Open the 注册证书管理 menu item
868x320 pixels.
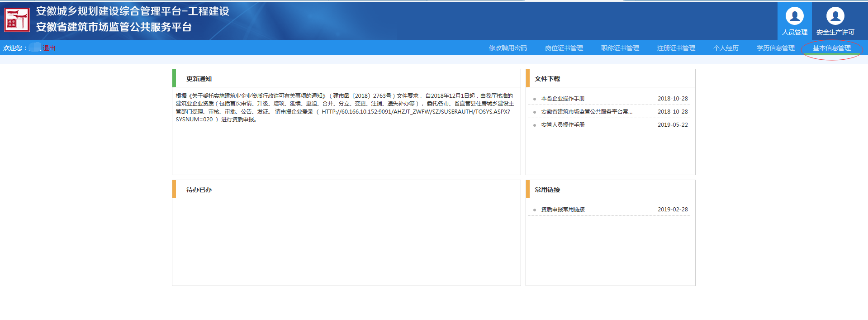(676, 48)
